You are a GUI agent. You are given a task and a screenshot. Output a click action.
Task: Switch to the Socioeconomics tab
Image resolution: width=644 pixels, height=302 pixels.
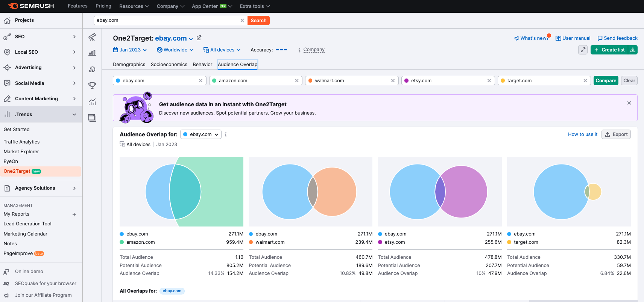(169, 65)
